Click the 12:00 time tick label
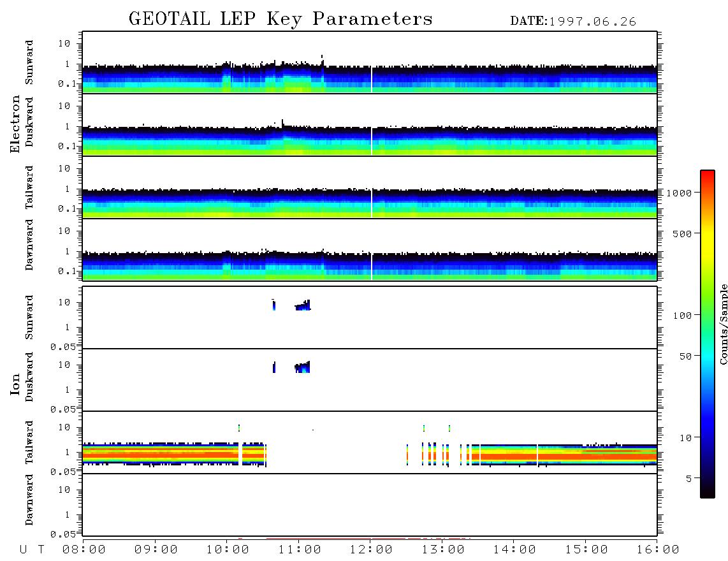The width and height of the screenshot is (728, 561). 371,550
